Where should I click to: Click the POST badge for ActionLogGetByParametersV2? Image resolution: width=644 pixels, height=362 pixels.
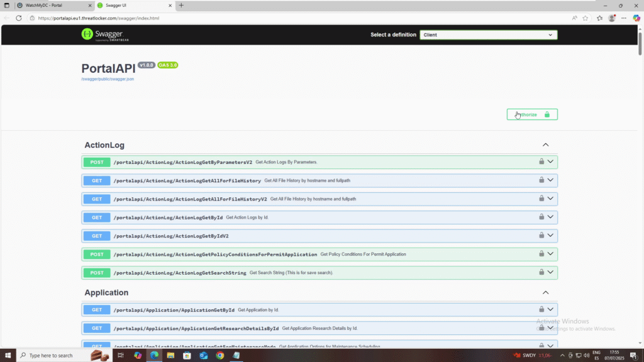click(x=97, y=162)
